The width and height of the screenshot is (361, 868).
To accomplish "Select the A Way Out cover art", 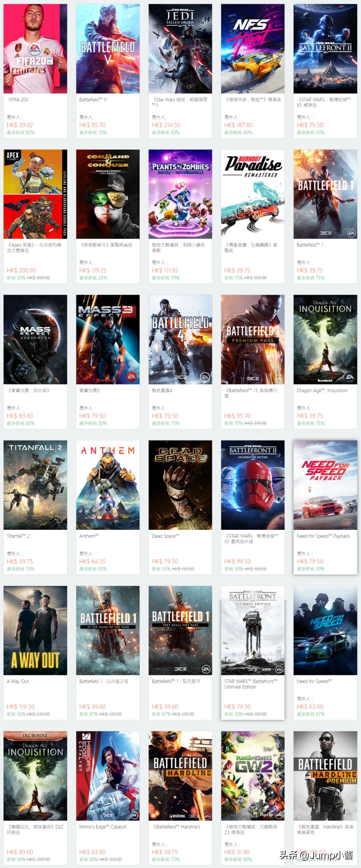I will click(35, 631).
